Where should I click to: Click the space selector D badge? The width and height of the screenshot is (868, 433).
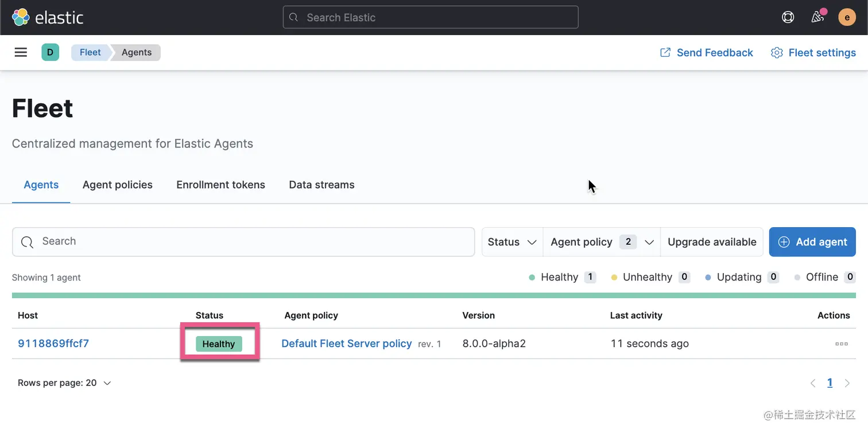50,52
